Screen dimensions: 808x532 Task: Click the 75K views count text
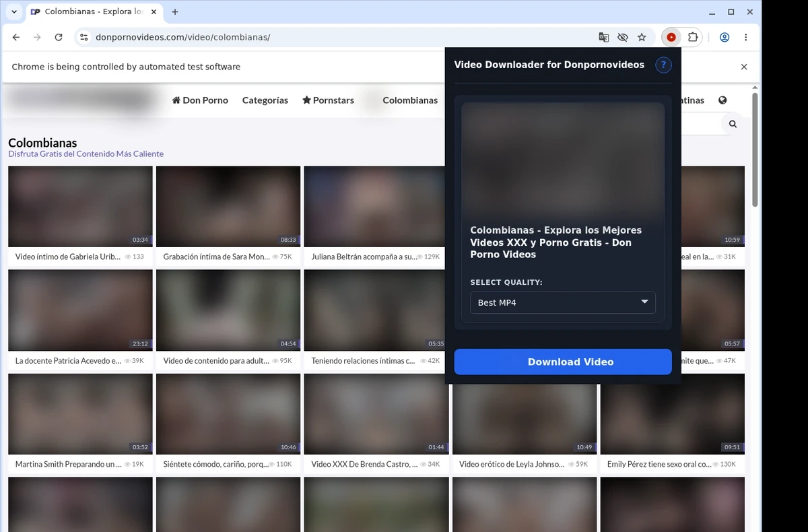click(285, 257)
